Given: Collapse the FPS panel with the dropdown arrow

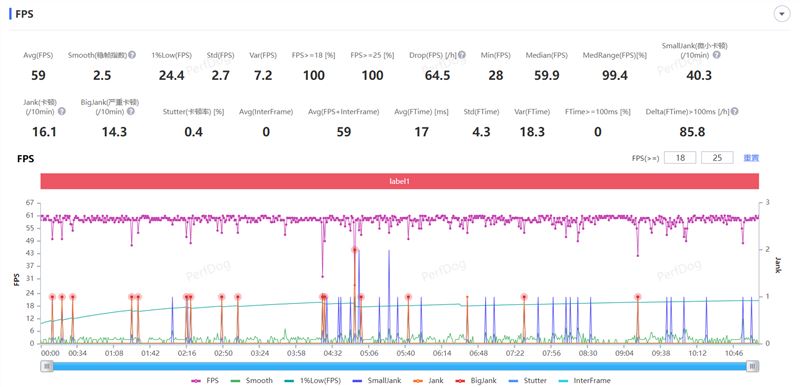Looking at the screenshot, I should click(781, 14).
